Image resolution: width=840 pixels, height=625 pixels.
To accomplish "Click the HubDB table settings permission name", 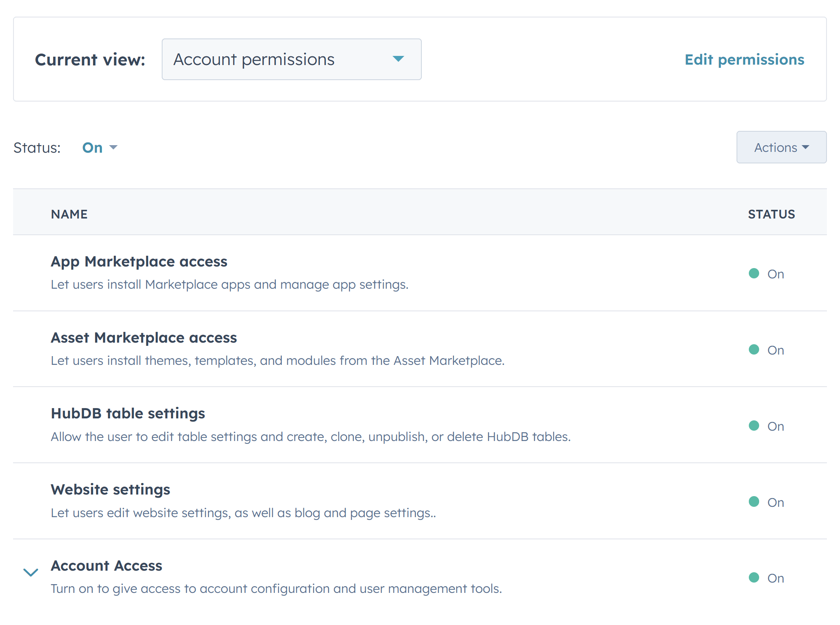I will [x=128, y=413].
